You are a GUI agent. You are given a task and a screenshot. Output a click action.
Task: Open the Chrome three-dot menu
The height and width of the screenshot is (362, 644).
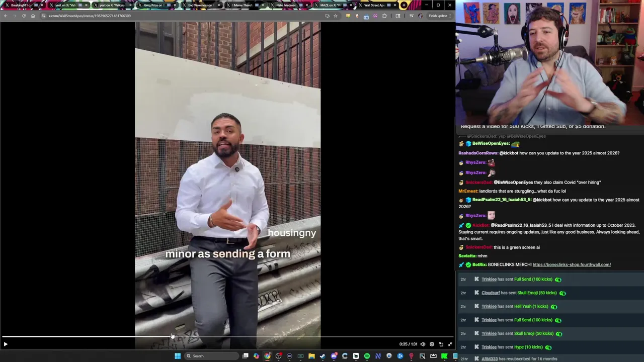click(x=450, y=16)
